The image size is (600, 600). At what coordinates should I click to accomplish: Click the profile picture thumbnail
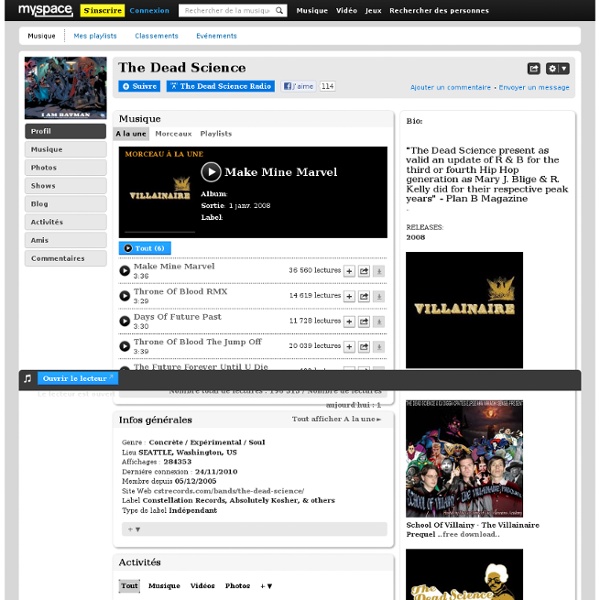[65, 88]
